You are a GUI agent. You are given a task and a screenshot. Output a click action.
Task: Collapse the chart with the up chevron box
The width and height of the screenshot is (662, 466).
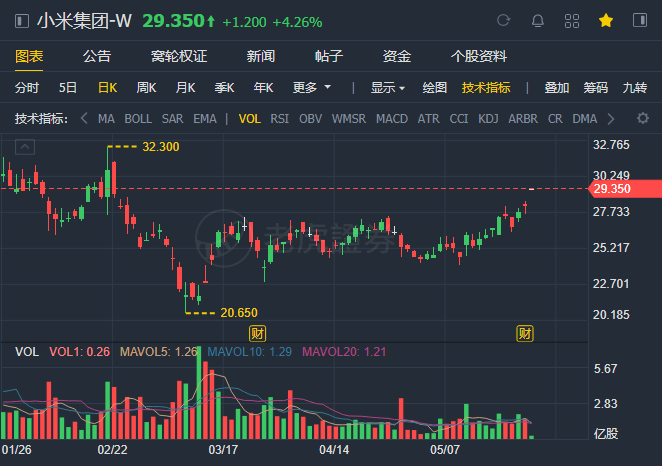25,147
